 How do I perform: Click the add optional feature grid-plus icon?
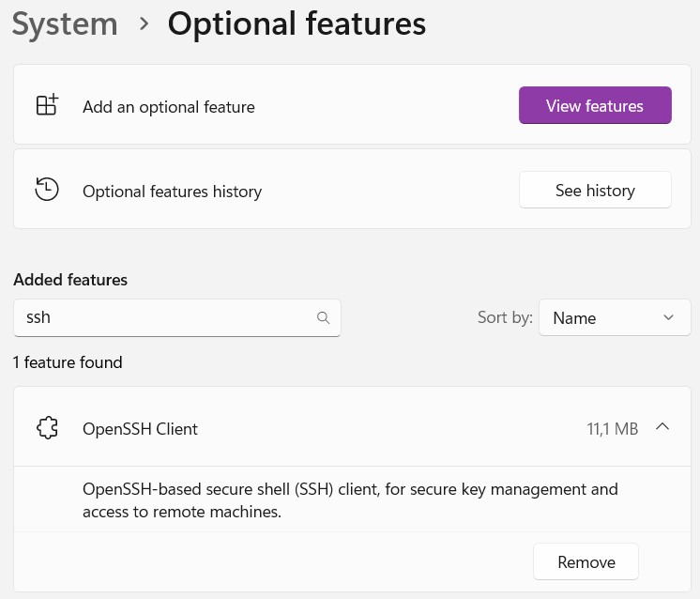coord(47,105)
